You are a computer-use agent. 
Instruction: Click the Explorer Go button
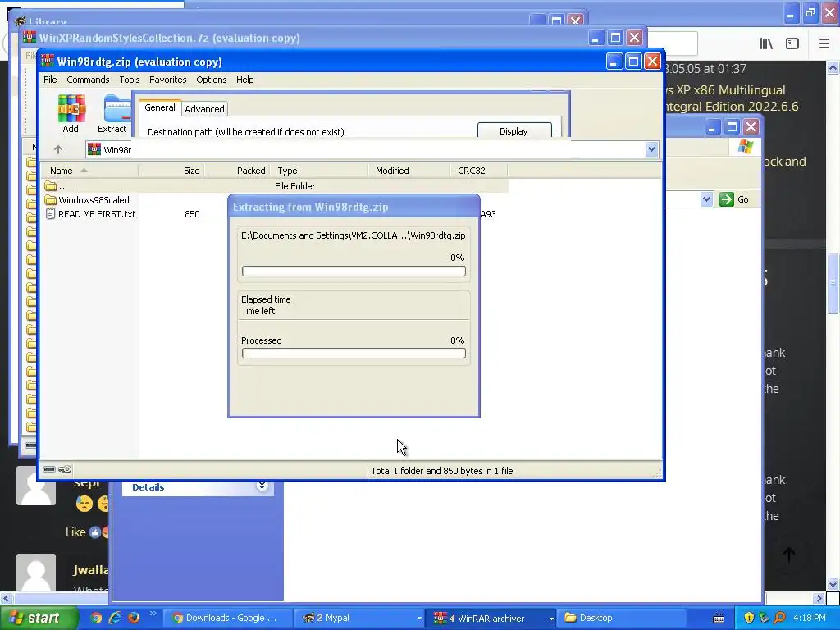734,199
